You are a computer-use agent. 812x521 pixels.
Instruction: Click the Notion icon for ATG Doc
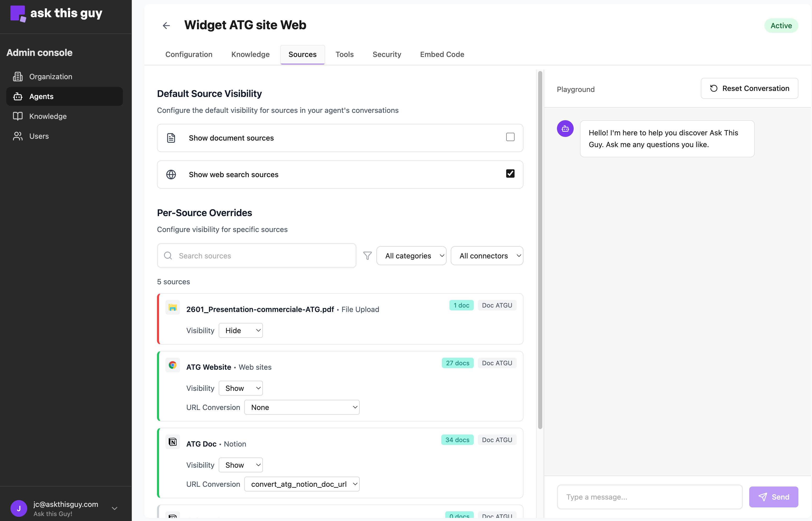[x=173, y=442]
